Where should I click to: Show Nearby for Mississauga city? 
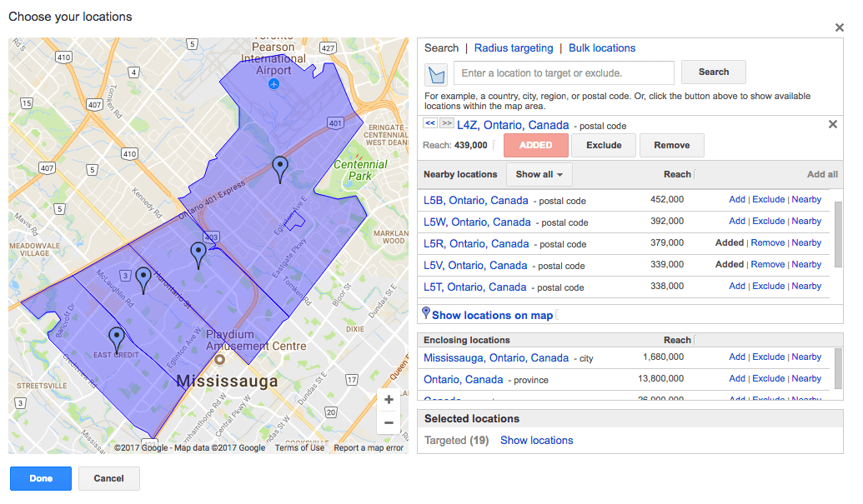pos(806,357)
